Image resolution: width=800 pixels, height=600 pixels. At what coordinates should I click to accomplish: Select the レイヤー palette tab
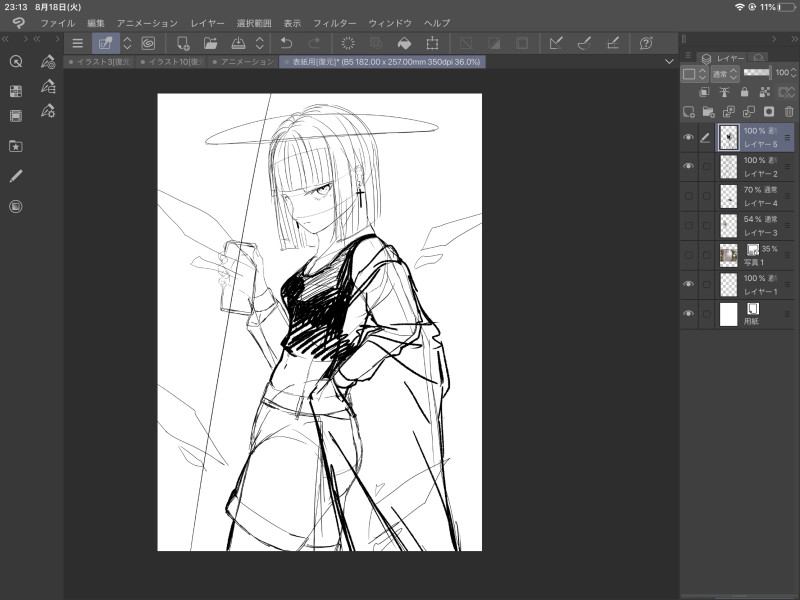tap(723, 58)
